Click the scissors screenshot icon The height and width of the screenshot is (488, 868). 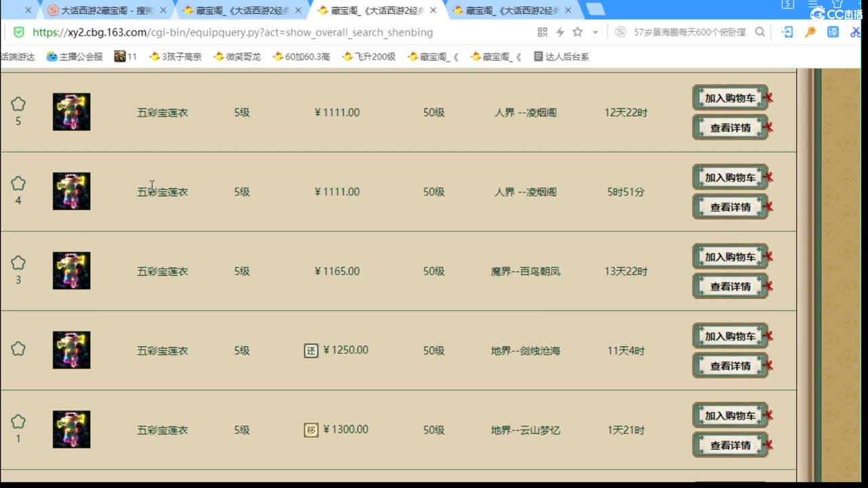[x=856, y=32]
